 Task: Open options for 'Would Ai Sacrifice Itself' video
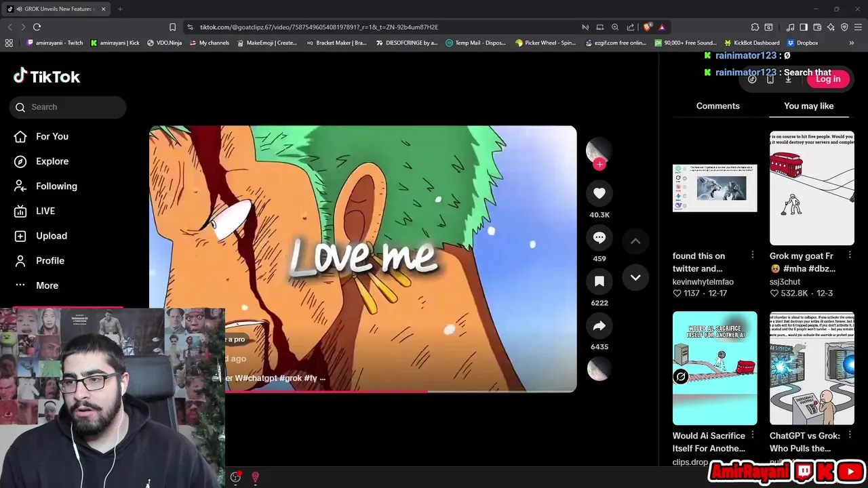[x=752, y=435]
